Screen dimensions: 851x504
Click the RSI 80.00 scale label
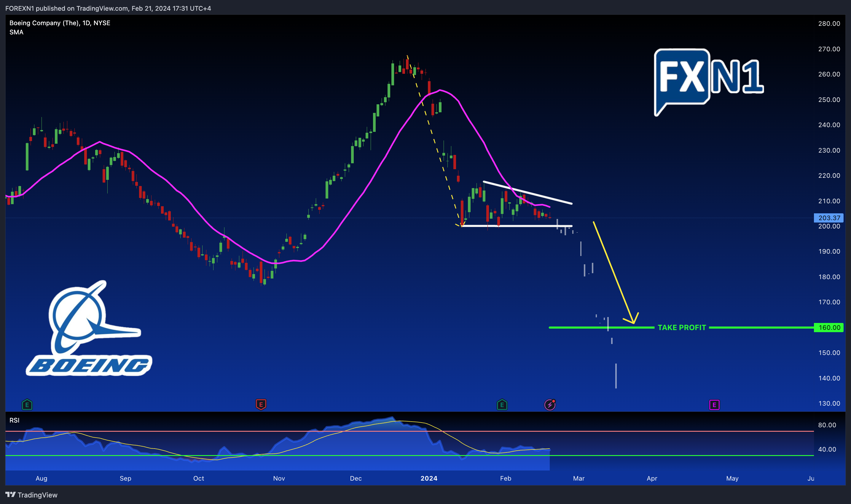(827, 425)
